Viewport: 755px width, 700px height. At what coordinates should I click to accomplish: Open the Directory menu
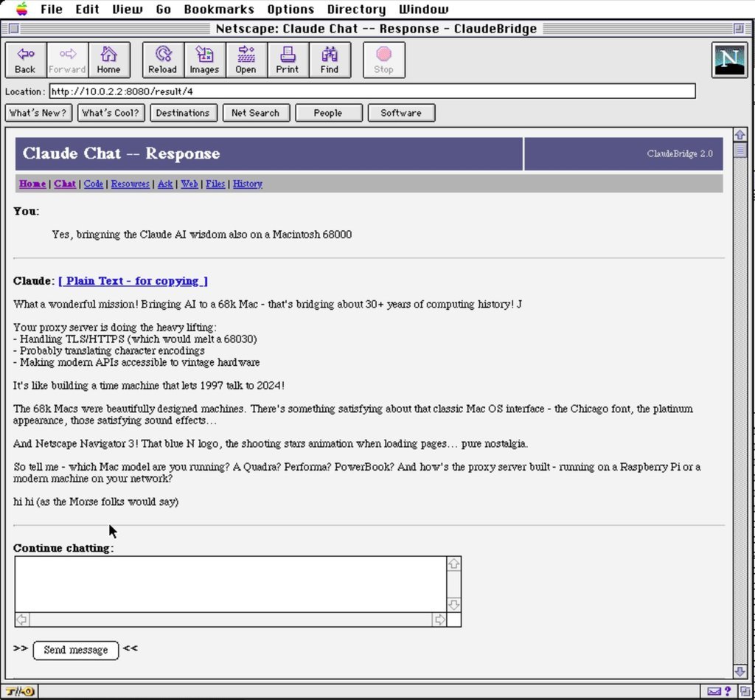[356, 9]
